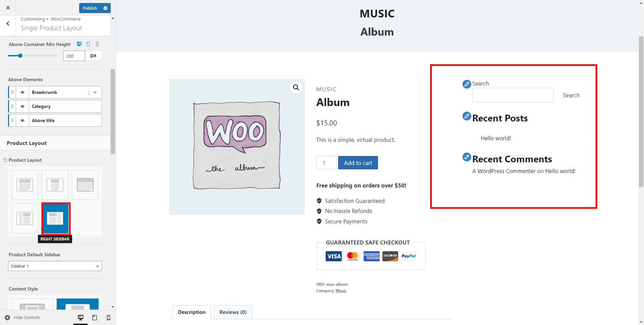This screenshot has width=644, height=325.
Task: Click the Add to cart button
Action: point(358,163)
